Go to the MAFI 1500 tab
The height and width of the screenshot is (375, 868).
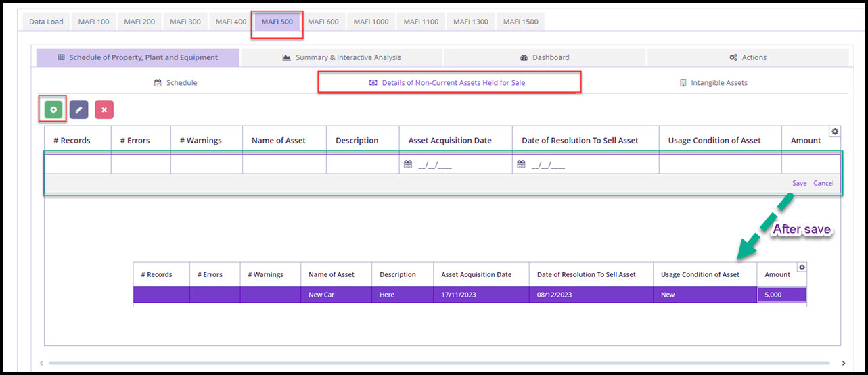point(520,22)
